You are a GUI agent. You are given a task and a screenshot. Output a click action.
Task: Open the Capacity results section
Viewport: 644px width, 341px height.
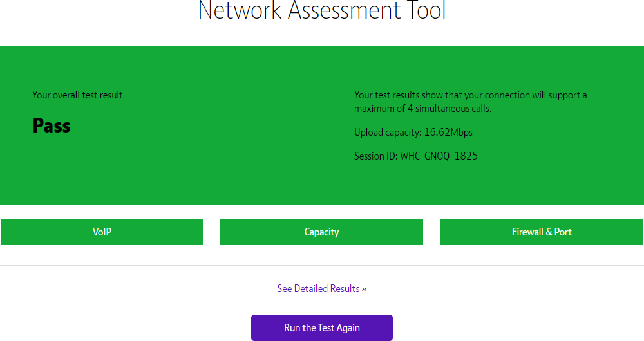[321, 232]
